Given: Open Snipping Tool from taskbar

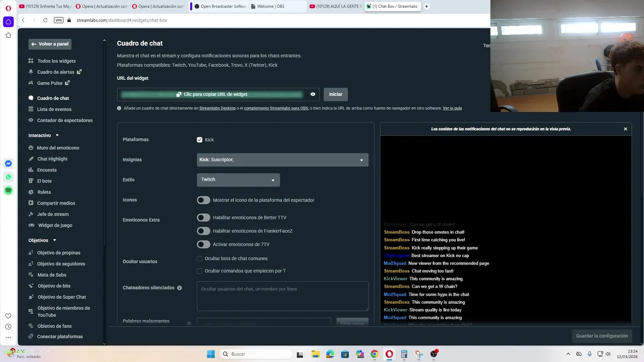Looking at the screenshot, I should [419, 354].
